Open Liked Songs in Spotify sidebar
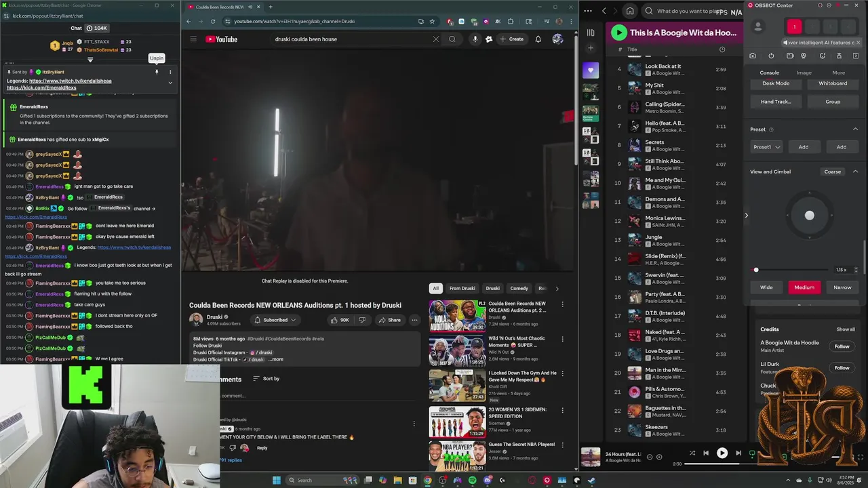 591,70
